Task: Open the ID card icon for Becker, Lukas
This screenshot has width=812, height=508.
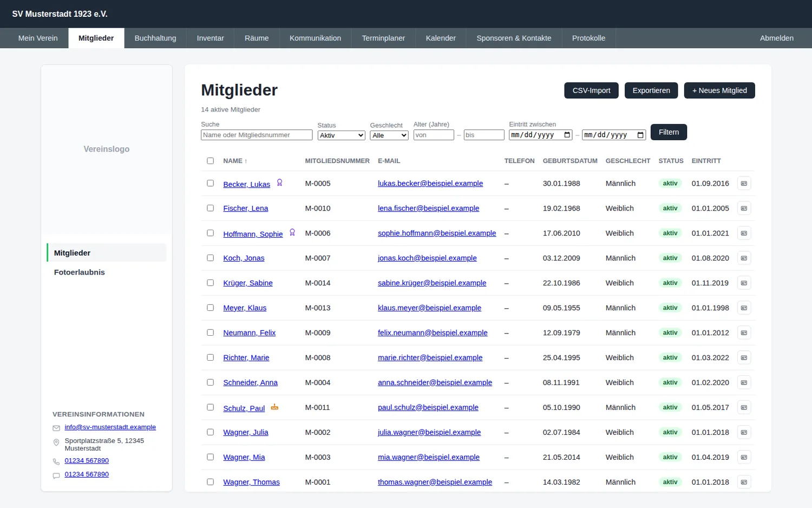Action: (744, 184)
